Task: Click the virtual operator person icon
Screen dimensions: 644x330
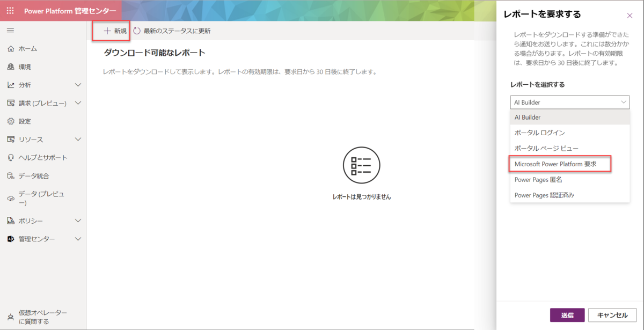Action: coord(11,317)
